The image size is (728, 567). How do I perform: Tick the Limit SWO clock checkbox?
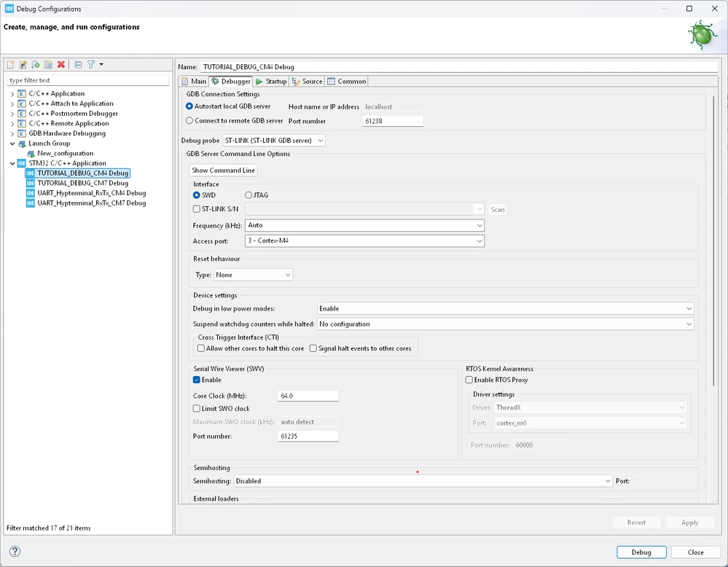click(197, 409)
